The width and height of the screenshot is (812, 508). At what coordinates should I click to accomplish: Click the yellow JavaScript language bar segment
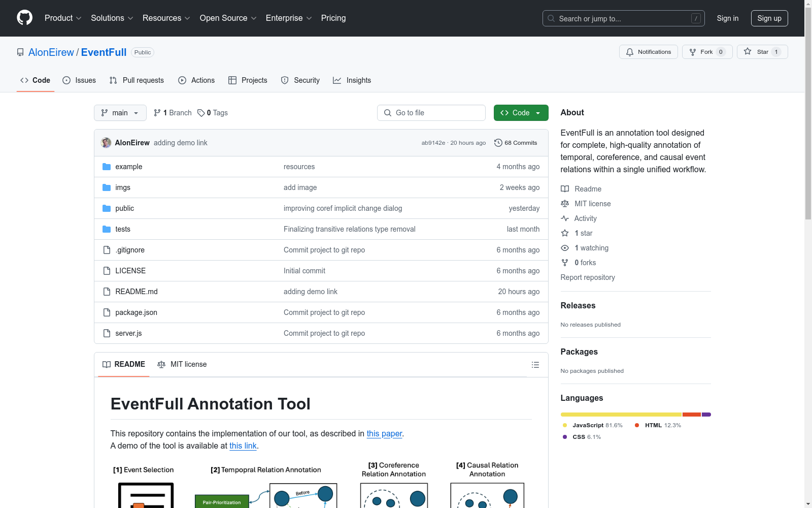[x=621, y=415]
